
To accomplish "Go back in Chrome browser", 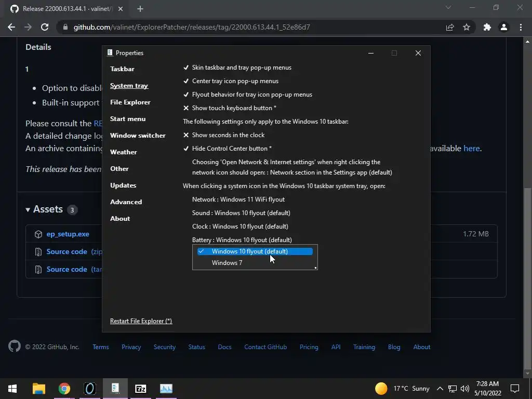I will click(11, 27).
